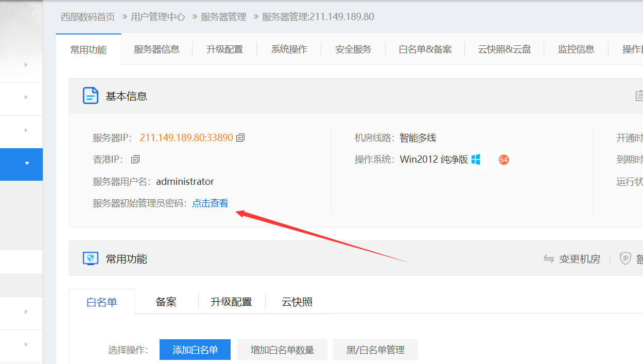The height and width of the screenshot is (364, 643).
Task: Click the 基本信息 document icon
Action: coord(90,95)
